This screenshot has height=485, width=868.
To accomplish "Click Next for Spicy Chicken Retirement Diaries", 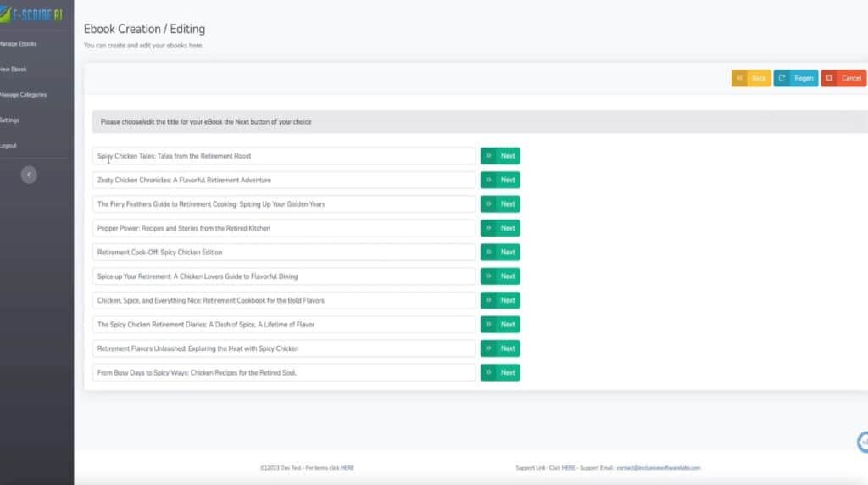I will pyautogui.click(x=500, y=325).
